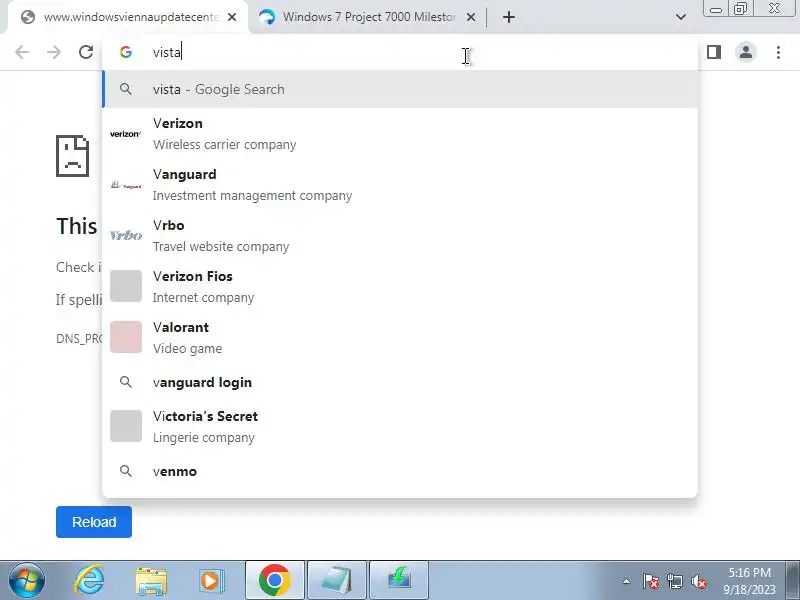
Task: Open a new tab with the plus icon
Action: [509, 17]
